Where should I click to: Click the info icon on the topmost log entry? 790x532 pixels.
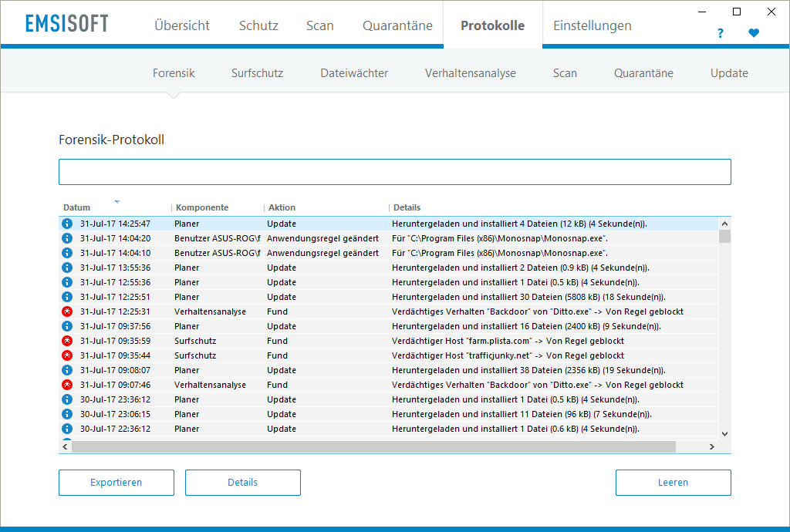(x=67, y=224)
